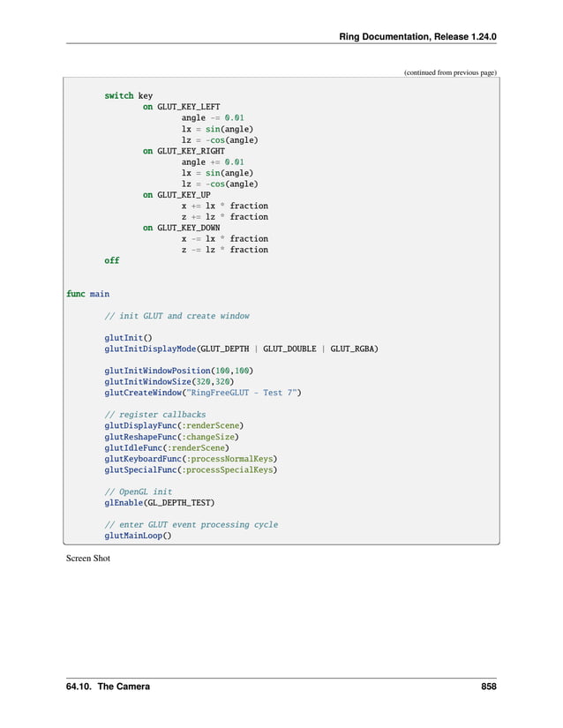Click the page number 858
This screenshot has width=563, height=728.
tap(489, 687)
